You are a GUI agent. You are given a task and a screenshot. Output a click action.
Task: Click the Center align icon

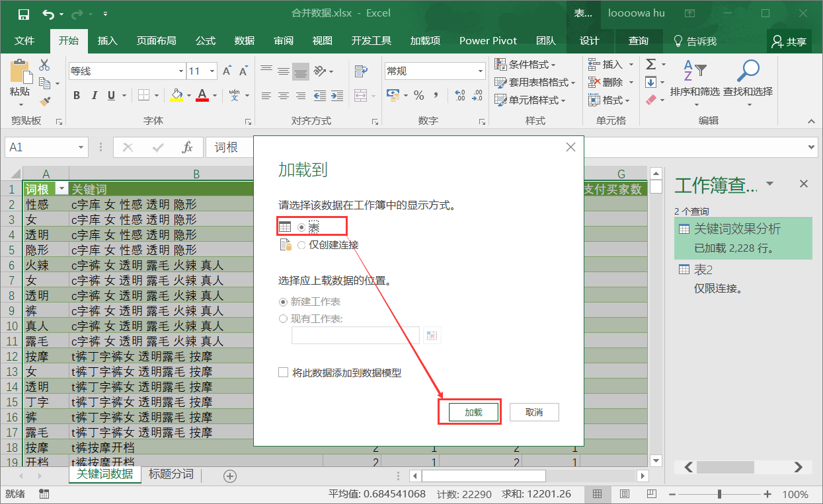[x=284, y=96]
